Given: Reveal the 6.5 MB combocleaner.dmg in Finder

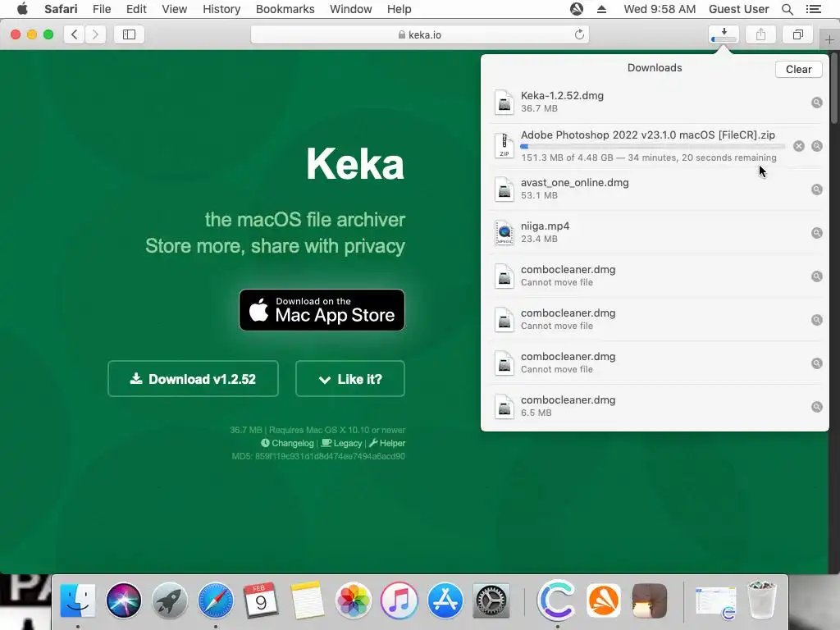Looking at the screenshot, I should (x=816, y=407).
